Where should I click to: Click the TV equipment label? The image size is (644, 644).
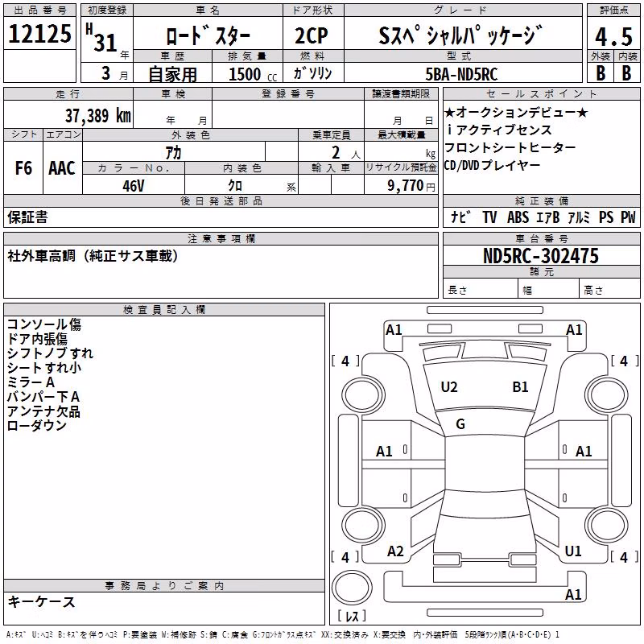pos(489,217)
